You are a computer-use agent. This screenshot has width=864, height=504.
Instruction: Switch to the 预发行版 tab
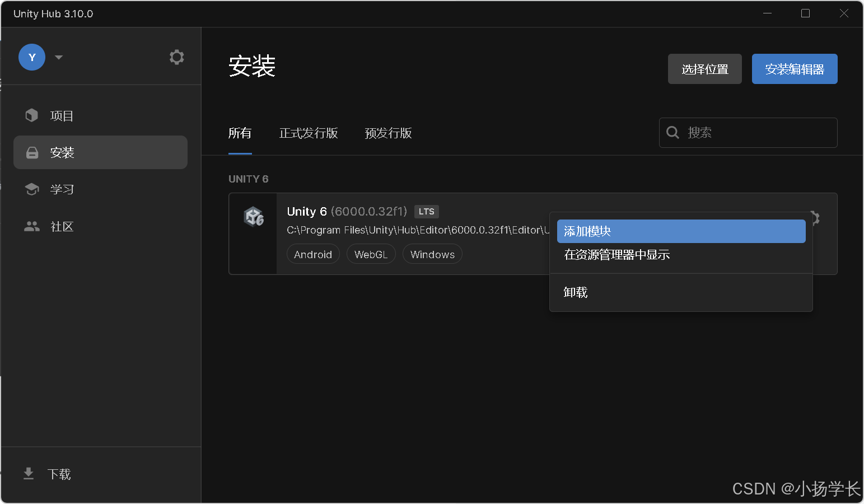(388, 133)
